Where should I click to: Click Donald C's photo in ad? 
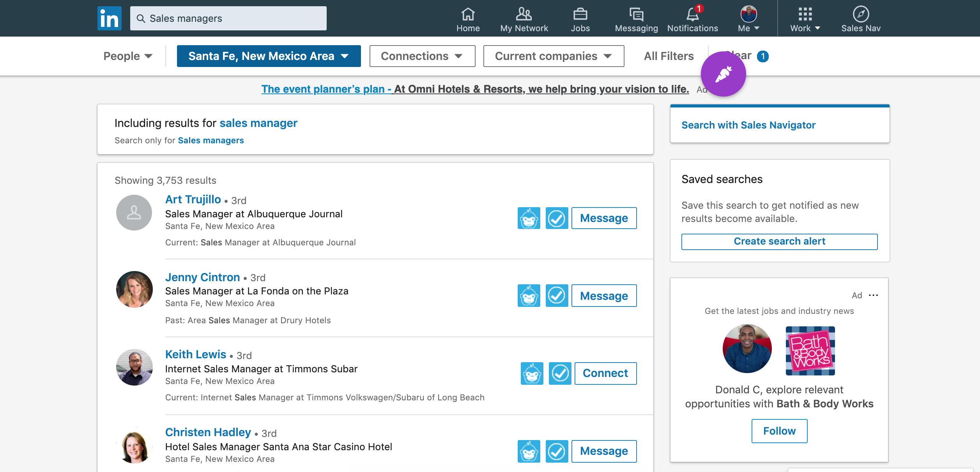tap(747, 349)
